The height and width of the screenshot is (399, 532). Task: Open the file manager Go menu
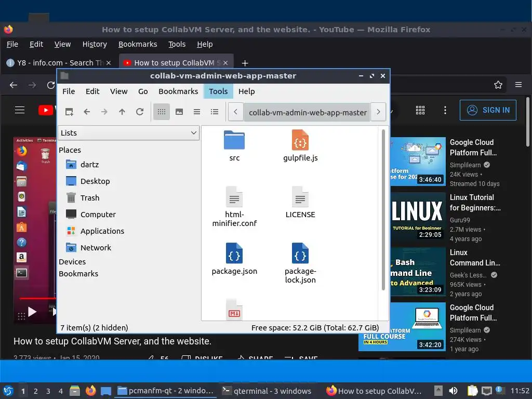coord(143,91)
